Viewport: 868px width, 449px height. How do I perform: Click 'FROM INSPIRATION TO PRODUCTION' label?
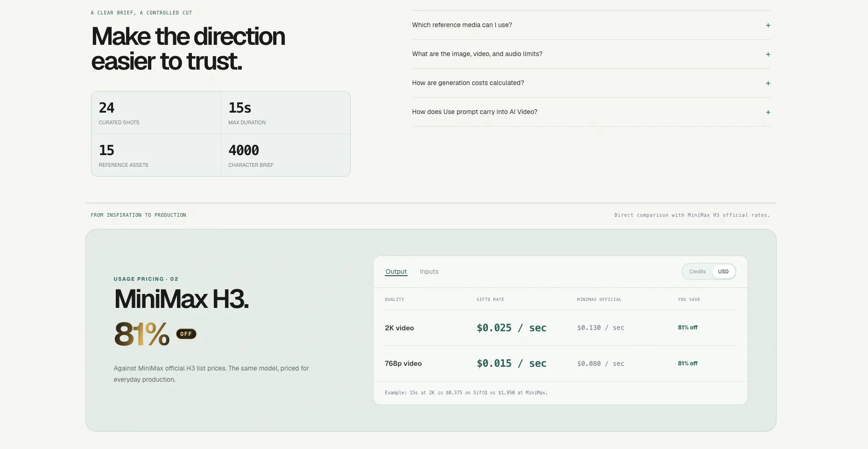tap(138, 215)
